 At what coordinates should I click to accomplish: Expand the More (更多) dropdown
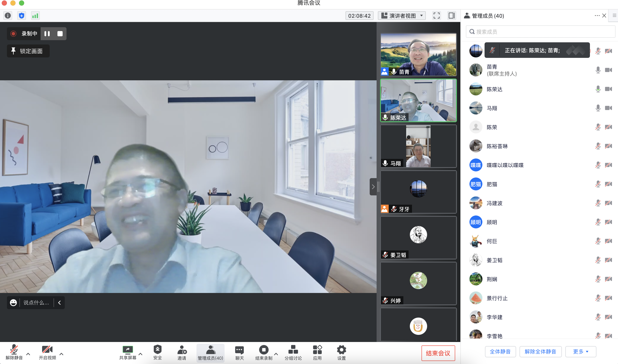[580, 352]
